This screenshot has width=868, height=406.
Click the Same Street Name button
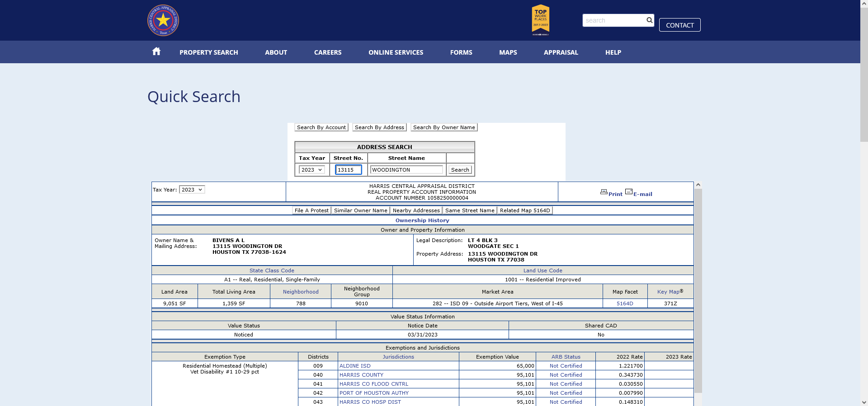point(470,210)
